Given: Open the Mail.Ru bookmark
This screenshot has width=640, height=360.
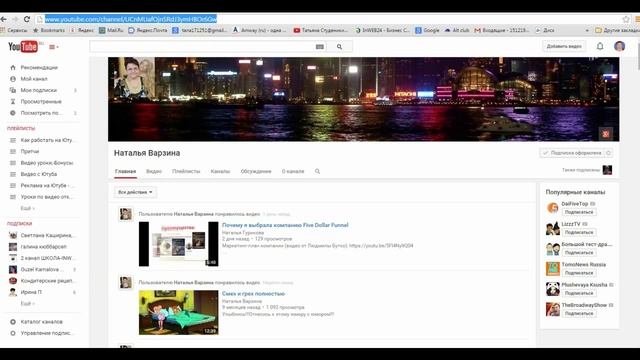Looking at the screenshot, I should click(111, 30).
